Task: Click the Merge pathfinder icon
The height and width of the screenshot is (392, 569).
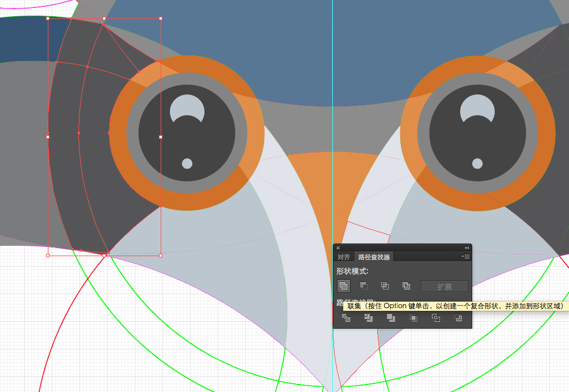Action: coord(391,318)
